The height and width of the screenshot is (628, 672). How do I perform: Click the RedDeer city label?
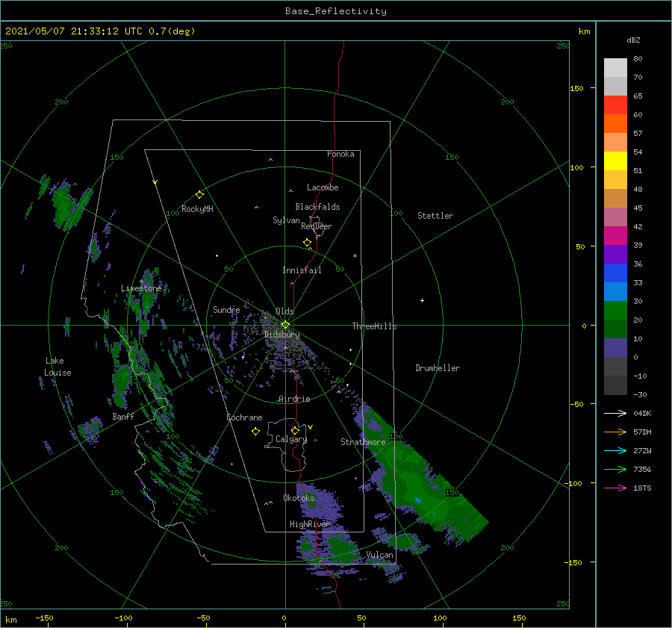317,226
